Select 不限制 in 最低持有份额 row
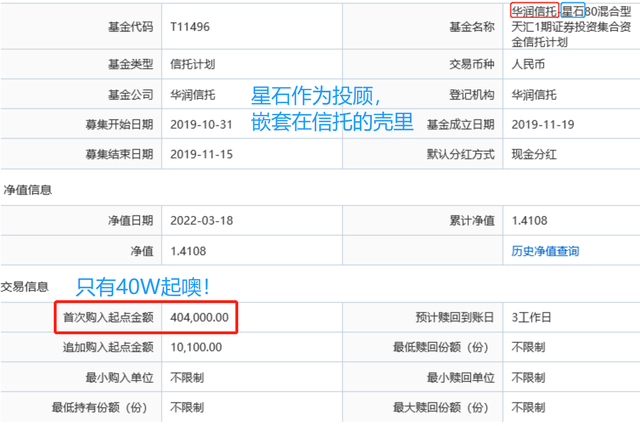Viewport: 640px width, 426px height. click(x=187, y=407)
